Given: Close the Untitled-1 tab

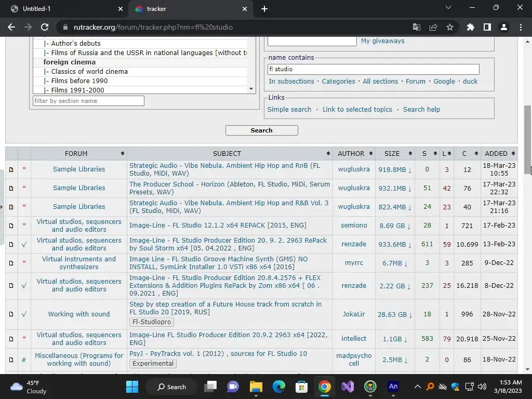Looking at the screenshot, I should tap(121, 9).
